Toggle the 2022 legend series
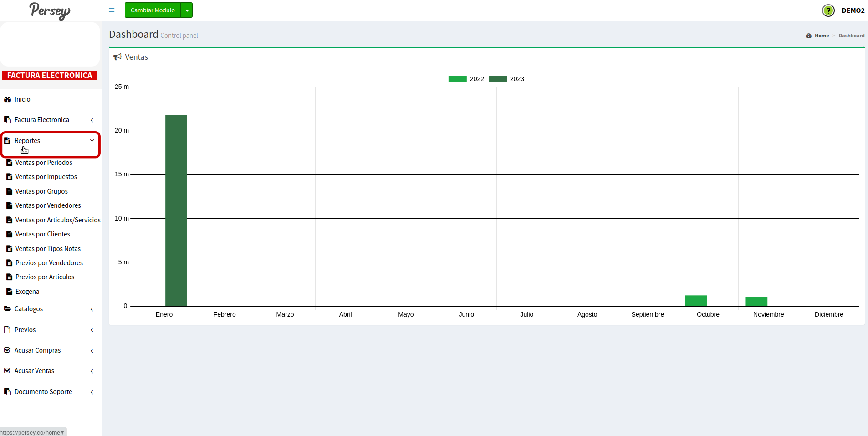 [x=466, y=79]
